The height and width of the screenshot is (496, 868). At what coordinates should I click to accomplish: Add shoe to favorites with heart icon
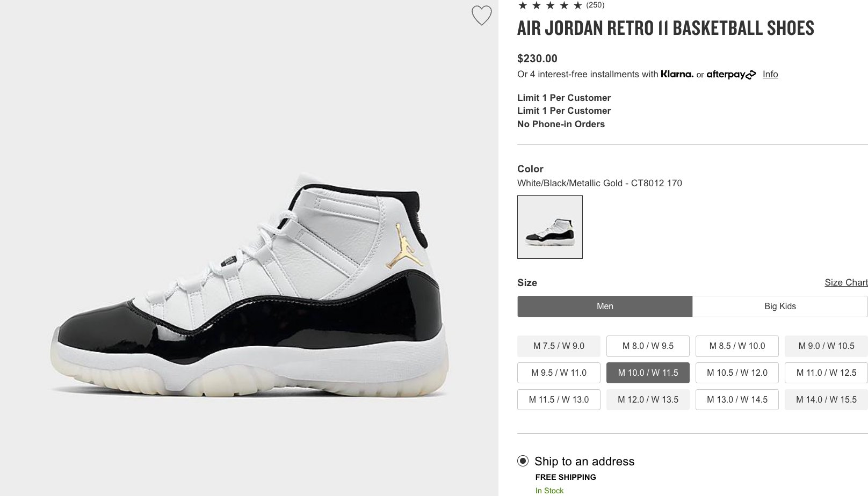[481, 16]
